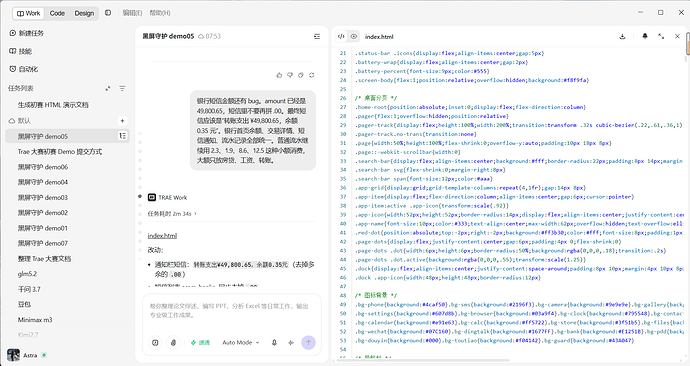Click the comment /* 图标背景 */
The image size is (690, 366).
pyautogui.click(x=377, y=296)
